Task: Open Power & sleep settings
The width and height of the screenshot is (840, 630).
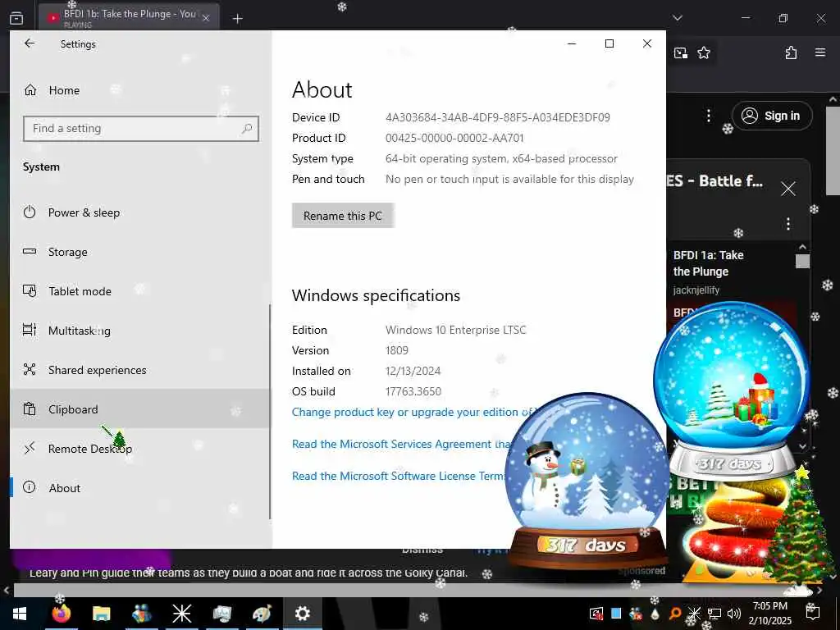Action: click(x=139, y=212)
